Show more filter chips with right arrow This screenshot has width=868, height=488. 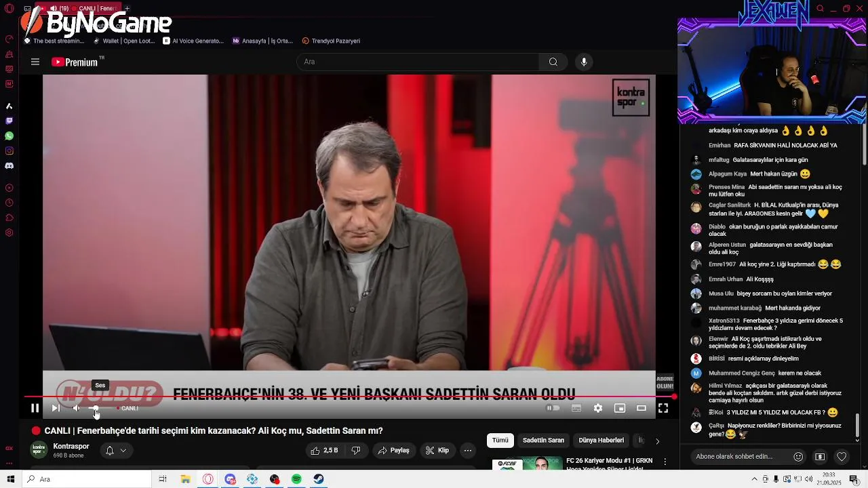pyautogui.click(x=656, y=441)
